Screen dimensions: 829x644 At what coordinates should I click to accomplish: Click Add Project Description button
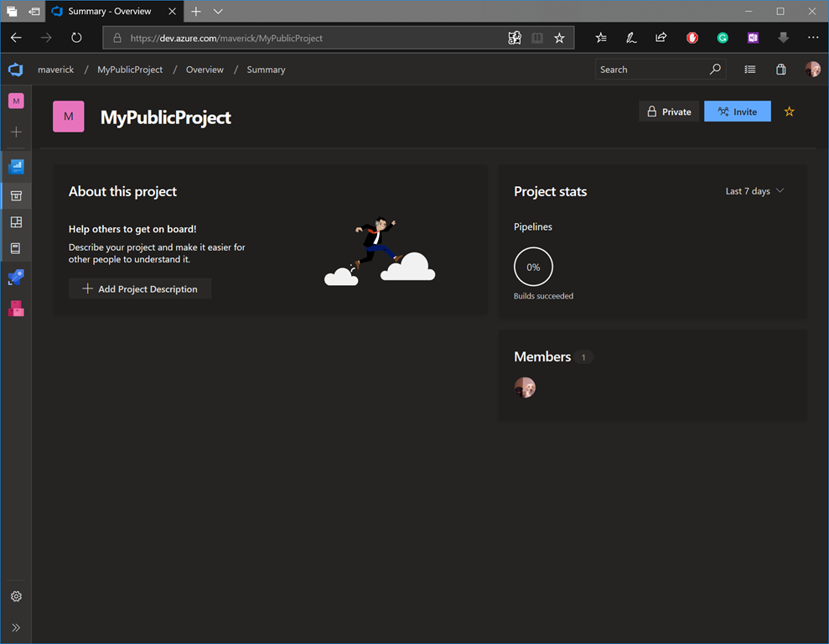[140, 289]
